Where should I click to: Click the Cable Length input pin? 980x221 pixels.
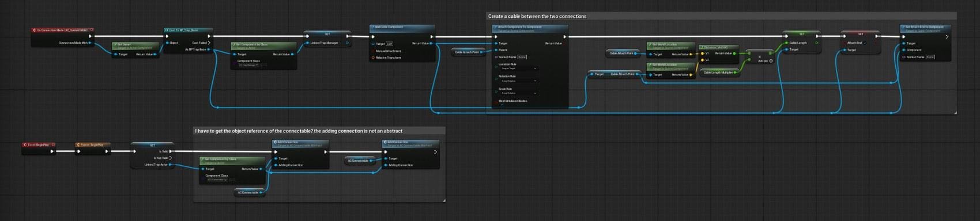pyautogui.click(x=786, y=43)
